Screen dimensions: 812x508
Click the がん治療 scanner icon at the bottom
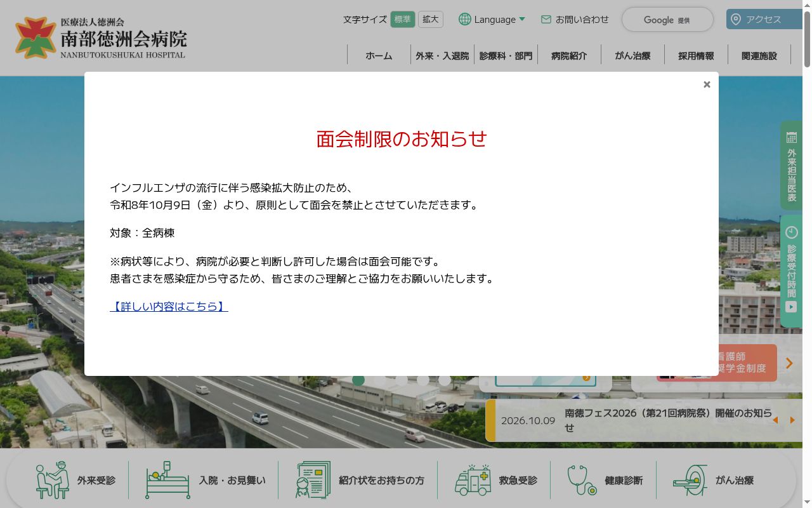(690, 480)
